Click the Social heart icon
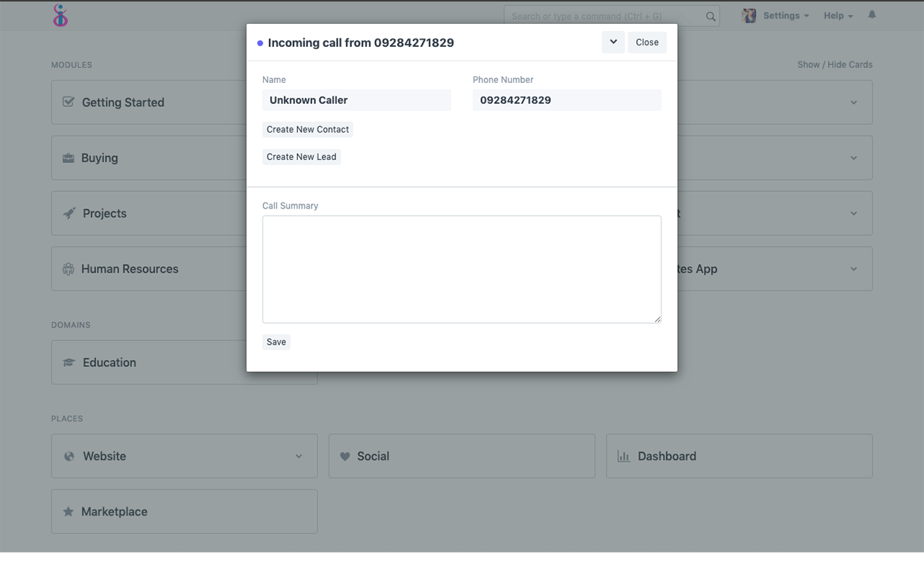This screenshot has height=577, width=924. [346, 456]
